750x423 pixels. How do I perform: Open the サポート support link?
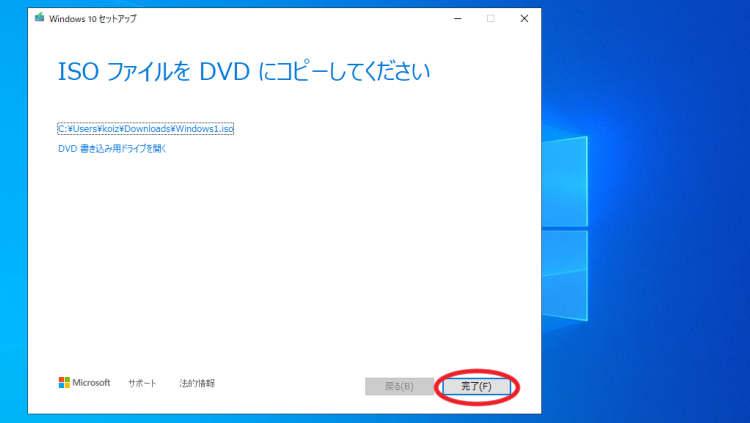(x=142, y=383)
